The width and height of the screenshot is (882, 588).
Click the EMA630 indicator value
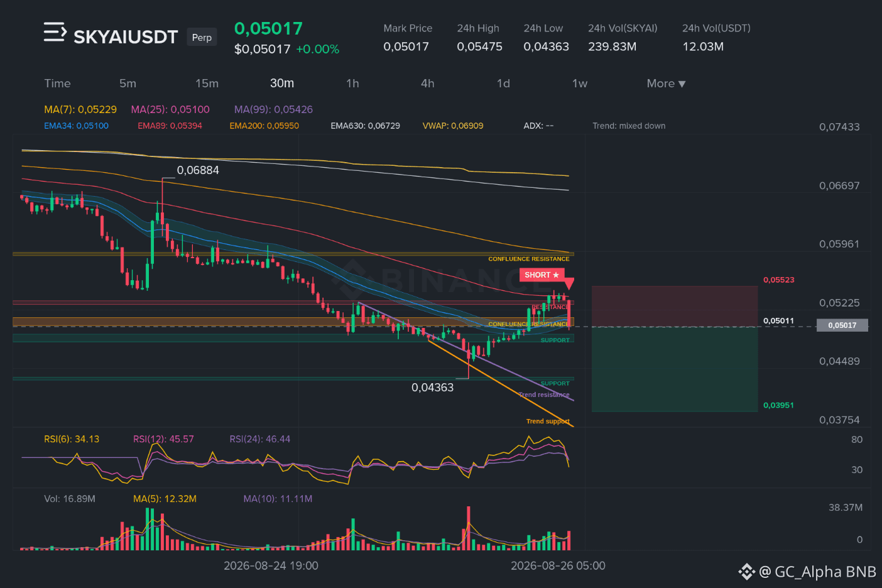pos(365,126)
